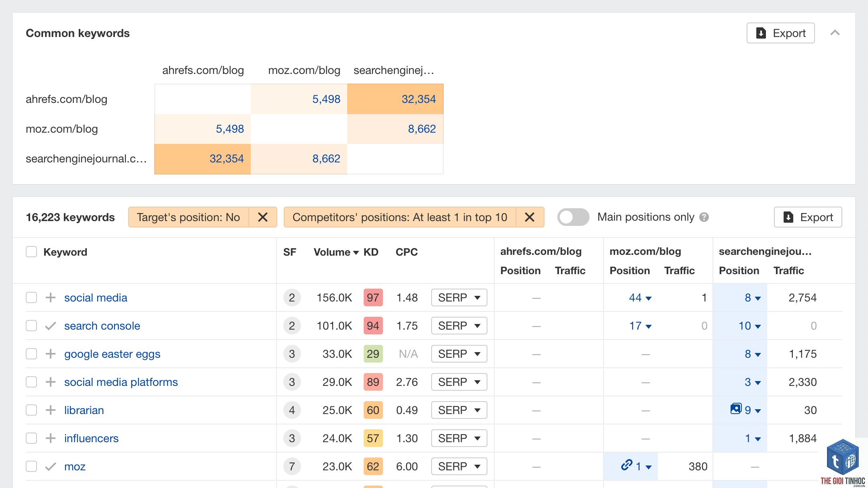Open SERP dropdown for social media
Screen dimensions: 868x488
click(459, 297)
